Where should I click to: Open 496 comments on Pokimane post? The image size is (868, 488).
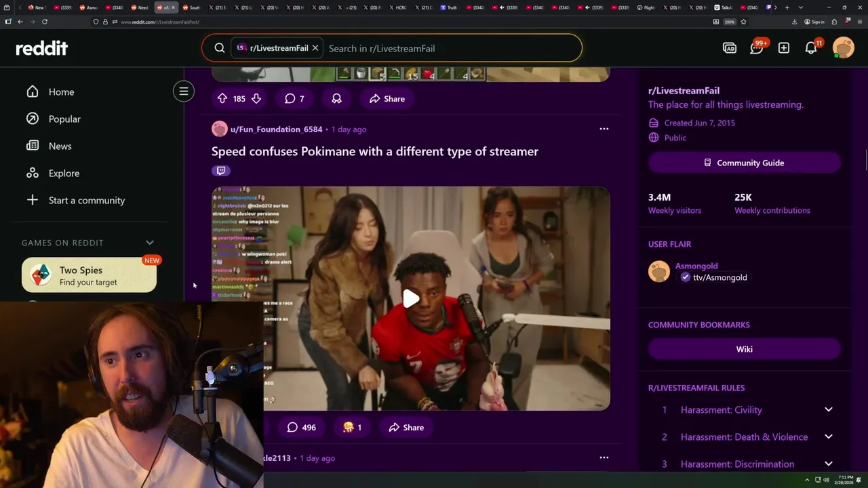click(x=301, y=428)
